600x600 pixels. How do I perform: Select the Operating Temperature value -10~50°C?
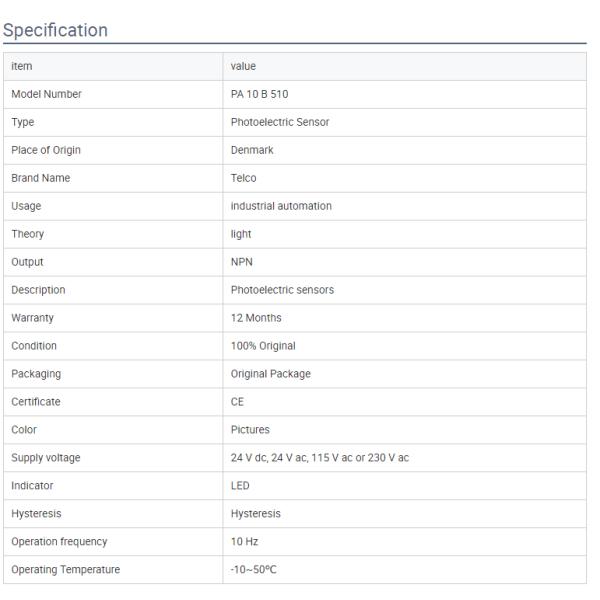[x=256, y=570]
